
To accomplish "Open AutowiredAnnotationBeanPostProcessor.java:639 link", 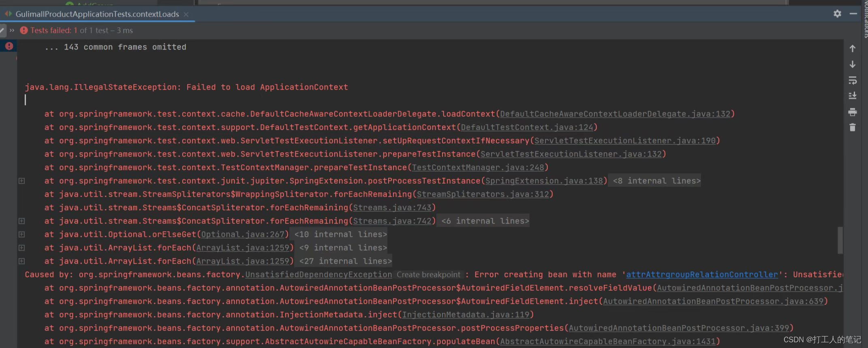I will [x=713, y=301].
